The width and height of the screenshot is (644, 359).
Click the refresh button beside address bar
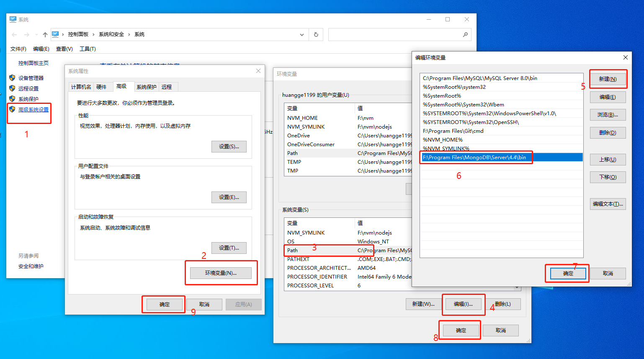coord(316,35)
